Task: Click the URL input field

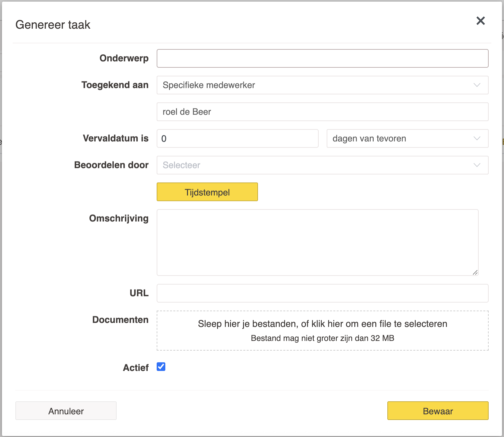Action: coord(322,293)
